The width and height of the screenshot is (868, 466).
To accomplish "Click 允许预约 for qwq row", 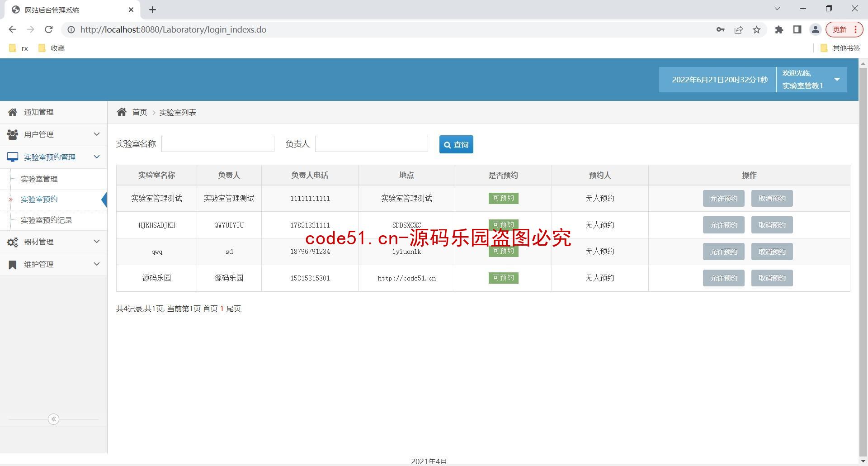I will tap(723, 252).
